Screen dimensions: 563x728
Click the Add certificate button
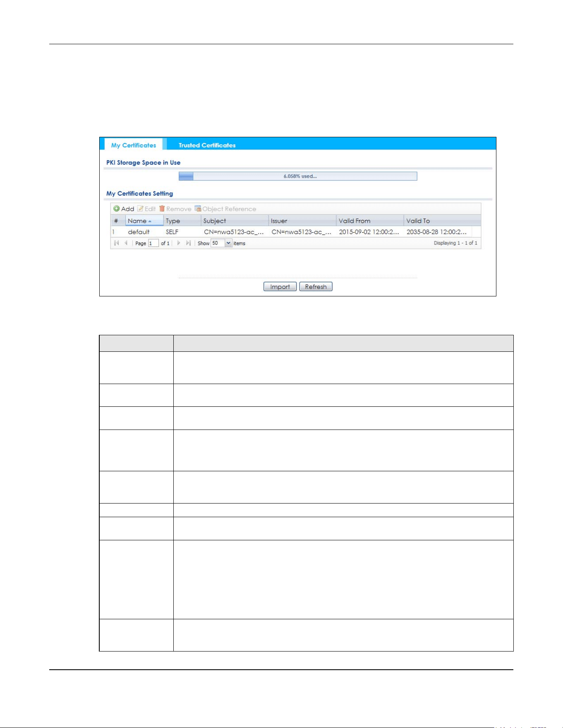(124, 209)
